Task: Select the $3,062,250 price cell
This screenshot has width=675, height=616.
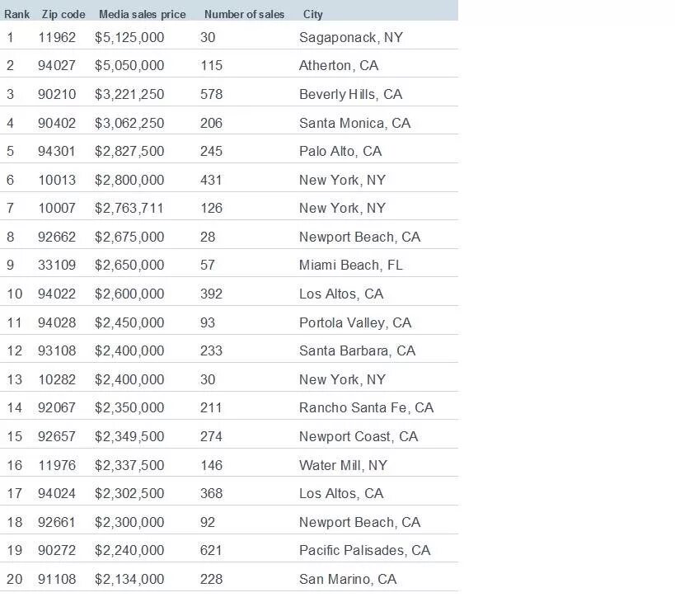Action: coord(129,123)
